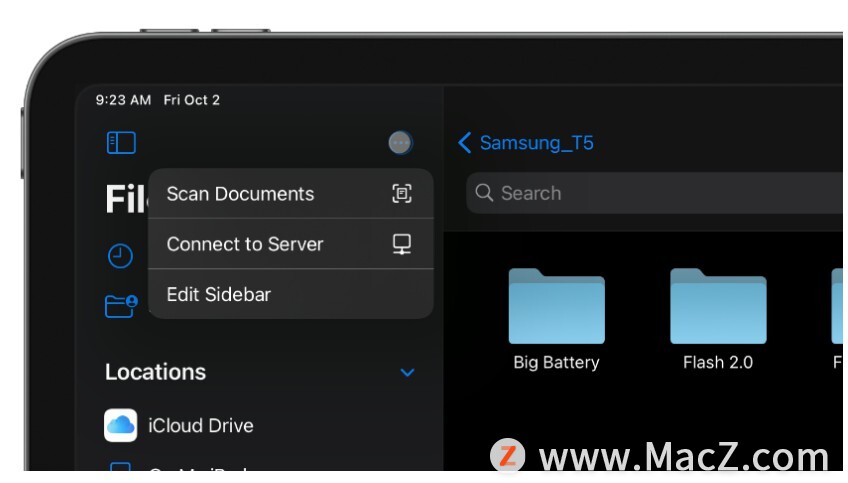The width and height of the screenshot is (848, 483).
Task: Click Fri Oct 2 date in status bar
Action: point(192,100)
